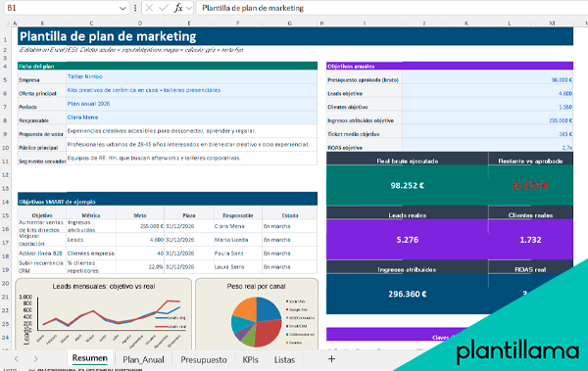Select the Kits creativos de cerámica cell
Screen dimensions: 588x371
[192, 90]
